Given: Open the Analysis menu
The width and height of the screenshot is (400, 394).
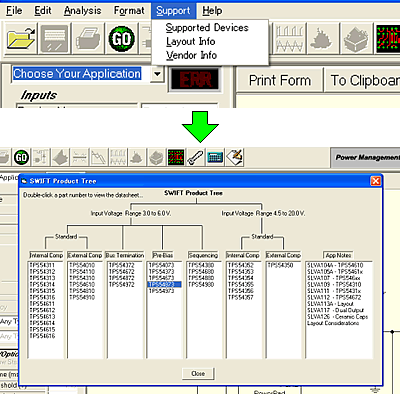Looking at the screenshot, I should click(82, 11).
